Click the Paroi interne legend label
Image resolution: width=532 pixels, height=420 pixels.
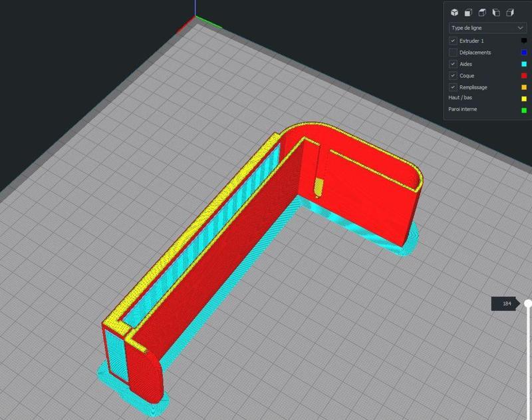(x=462, y=109)
